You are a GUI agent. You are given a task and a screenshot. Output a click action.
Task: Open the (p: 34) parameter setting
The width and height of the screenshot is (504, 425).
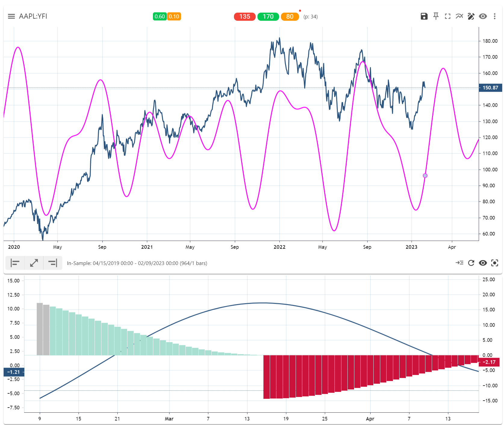point(310,17)
